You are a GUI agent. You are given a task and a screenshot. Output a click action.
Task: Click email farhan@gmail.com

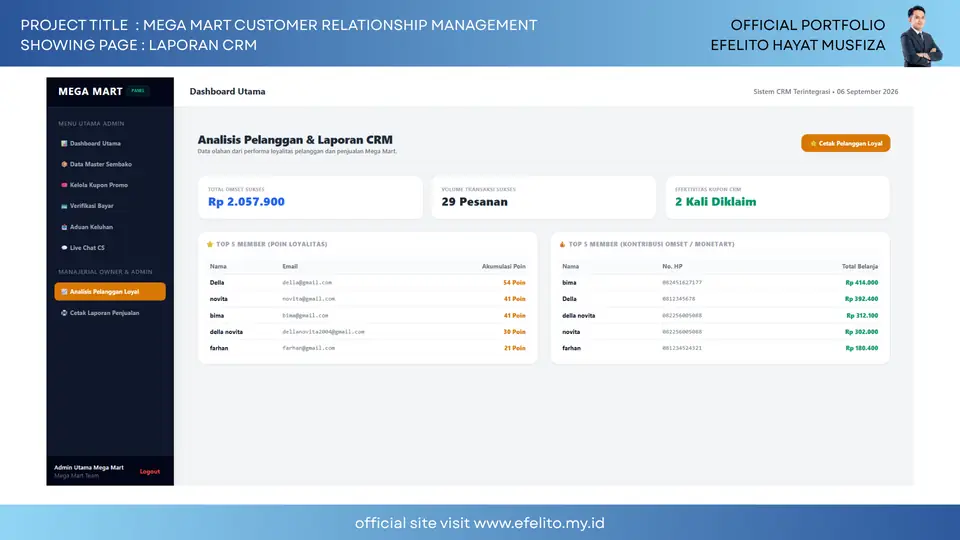309,348
